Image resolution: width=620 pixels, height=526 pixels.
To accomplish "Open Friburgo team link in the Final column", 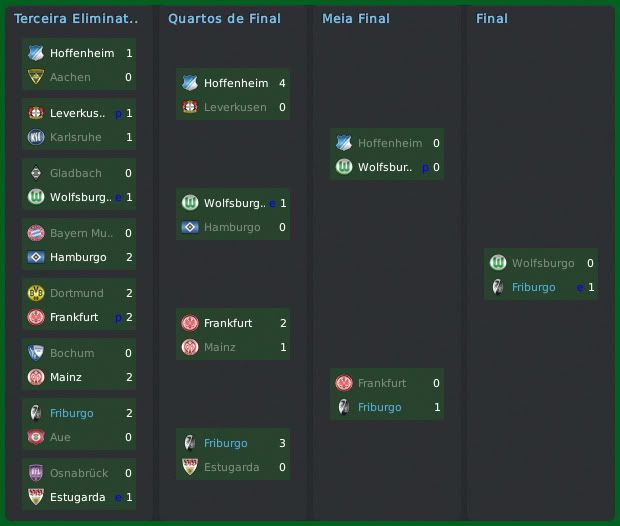I will tap(533, 287).
